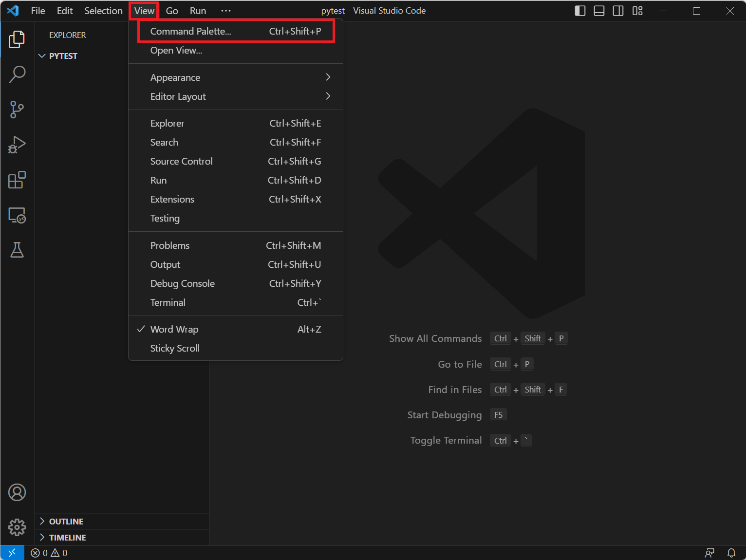This screenshot has width=746, height=560.
Task: Click the Accounts icon
Action: click(17, 492)
